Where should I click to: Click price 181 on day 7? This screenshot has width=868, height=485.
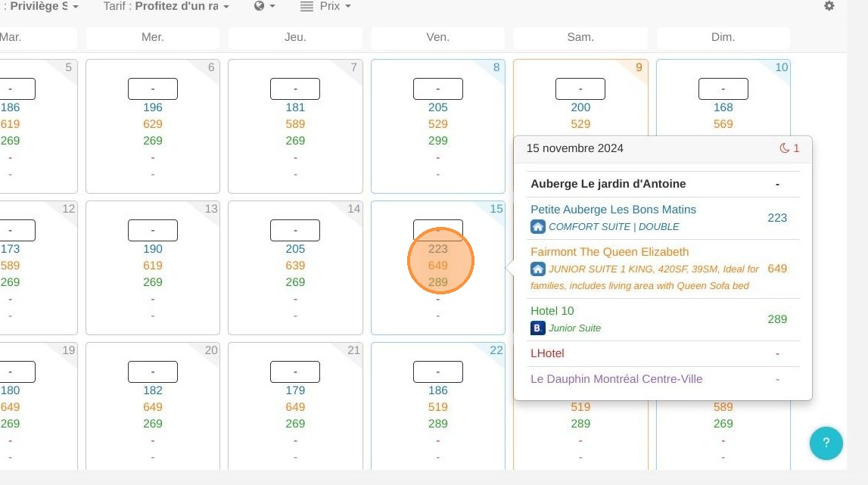point(295,107)
